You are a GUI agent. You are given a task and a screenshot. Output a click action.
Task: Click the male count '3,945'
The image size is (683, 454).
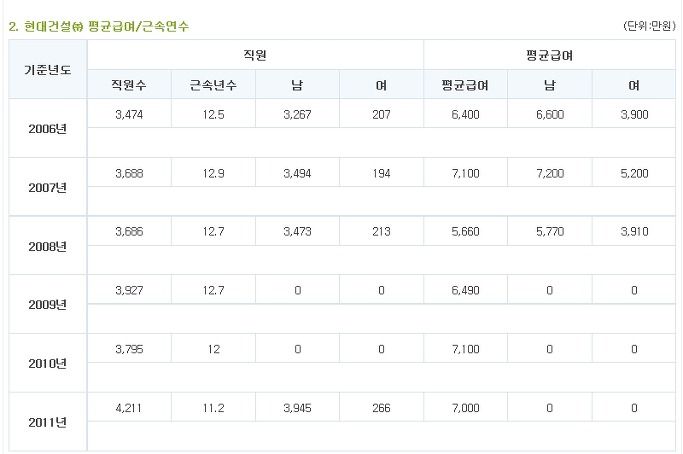297,407
